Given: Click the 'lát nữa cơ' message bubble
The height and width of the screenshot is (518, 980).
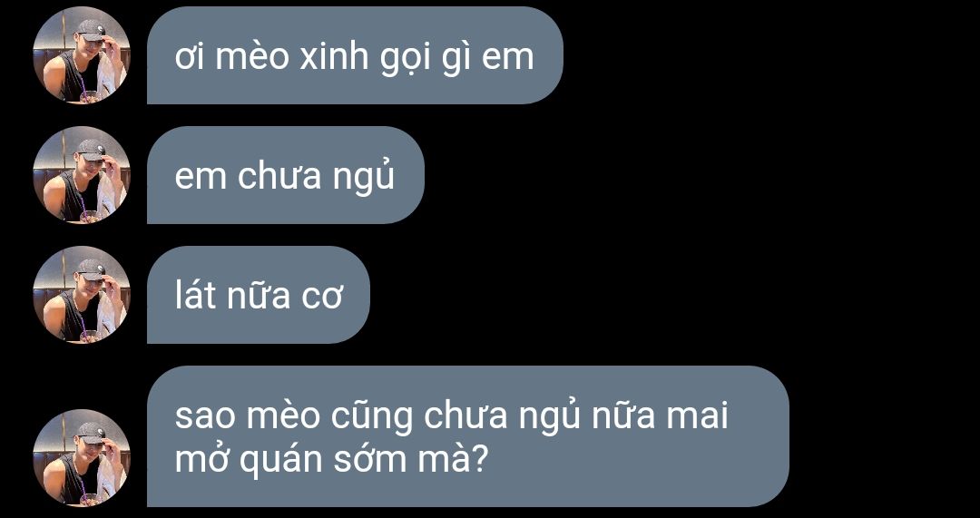Looking at the screenshot, I should click(258, 295).
